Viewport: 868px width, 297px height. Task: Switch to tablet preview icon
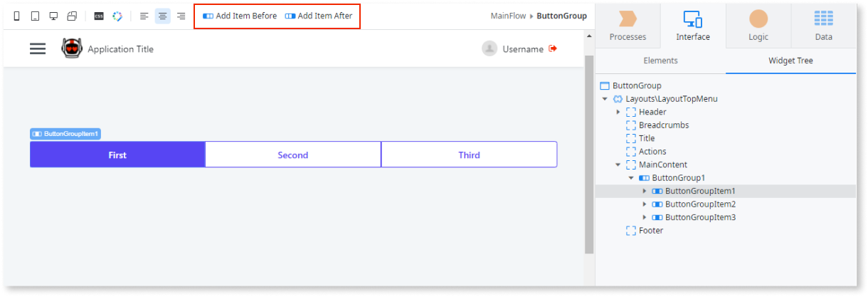click(x=35, y=16)
